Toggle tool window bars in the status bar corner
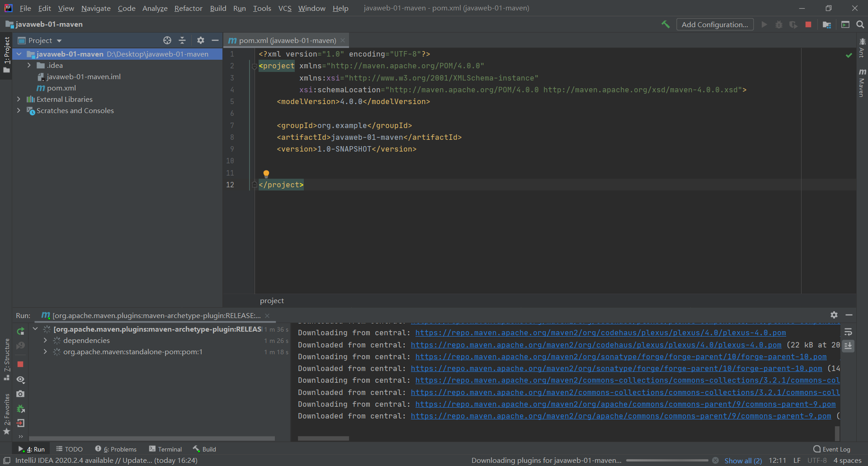Screen dimensions: 868x466 pos(6,461)
